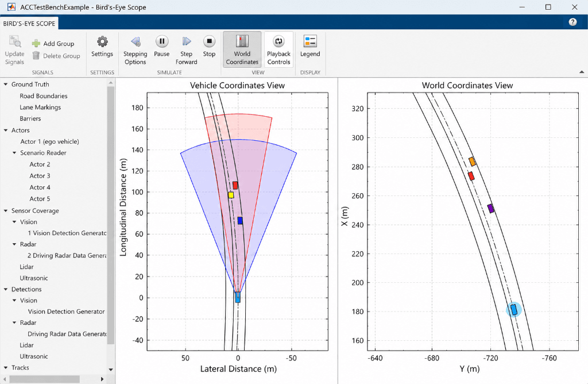
Task: Open the help question mark
Action: [x=572, y=22]
